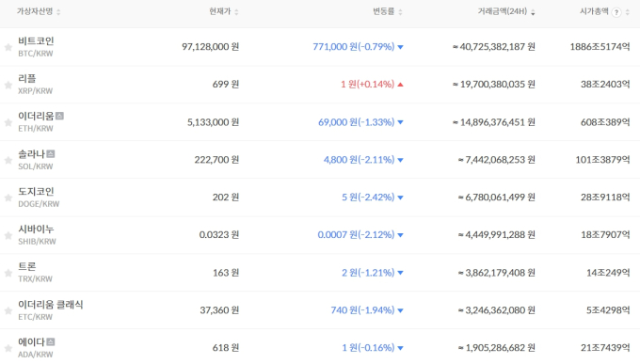Click the warning badge next to 이더리움
The width and height of the screenshot is (640, 364).
59,116
